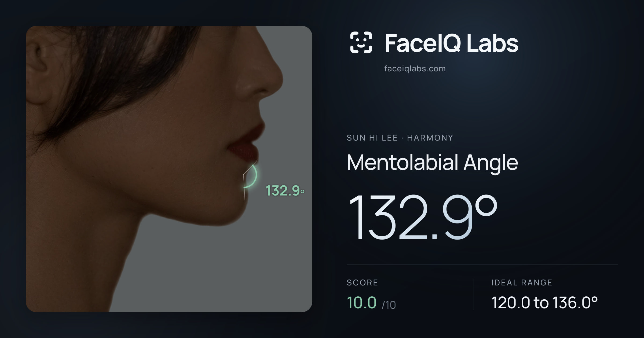
Task: Click the FaceIQ Labs face-scan logo icon
Action: [x=361, y=42]
